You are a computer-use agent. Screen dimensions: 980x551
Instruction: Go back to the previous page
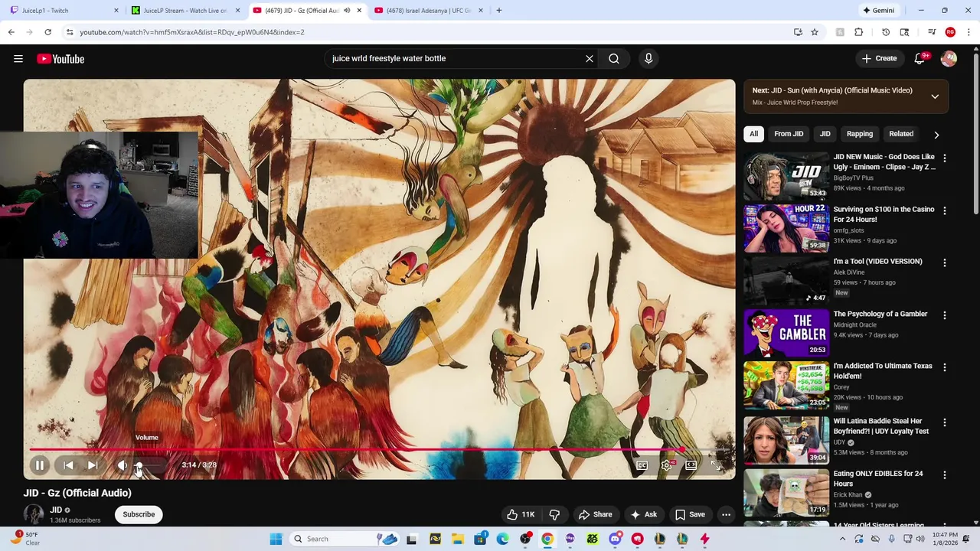(11, 32)
